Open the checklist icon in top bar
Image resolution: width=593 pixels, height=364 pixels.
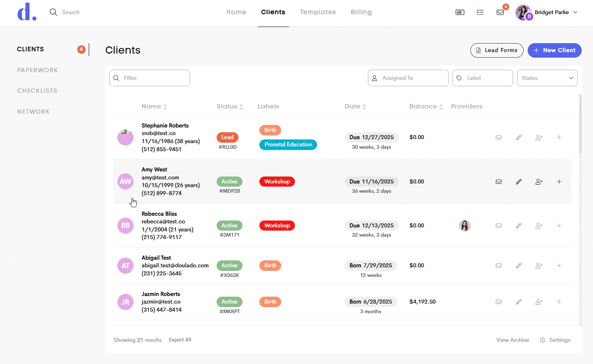point(480,12)
